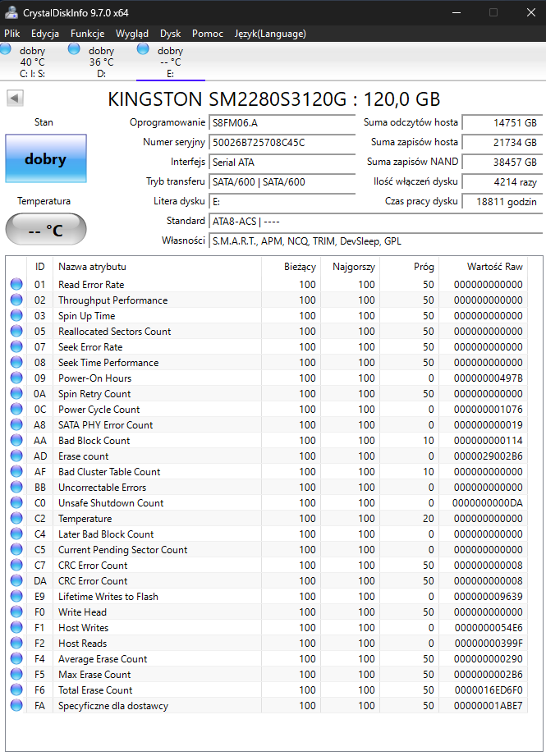Select raw value 0000000000DA of Unsafe Shutdown Count
This screenshot has height=756, width=546.
[x=488, y=503]
